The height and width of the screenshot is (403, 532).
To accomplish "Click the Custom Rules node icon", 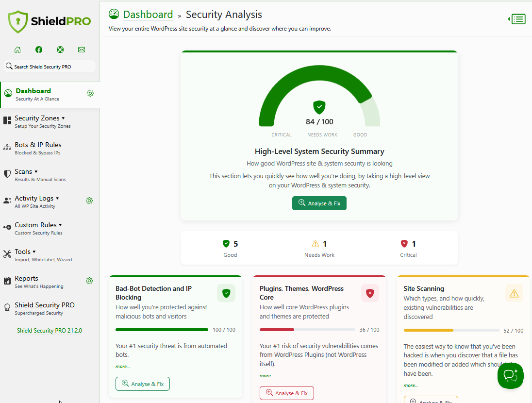I will (7, 227).
